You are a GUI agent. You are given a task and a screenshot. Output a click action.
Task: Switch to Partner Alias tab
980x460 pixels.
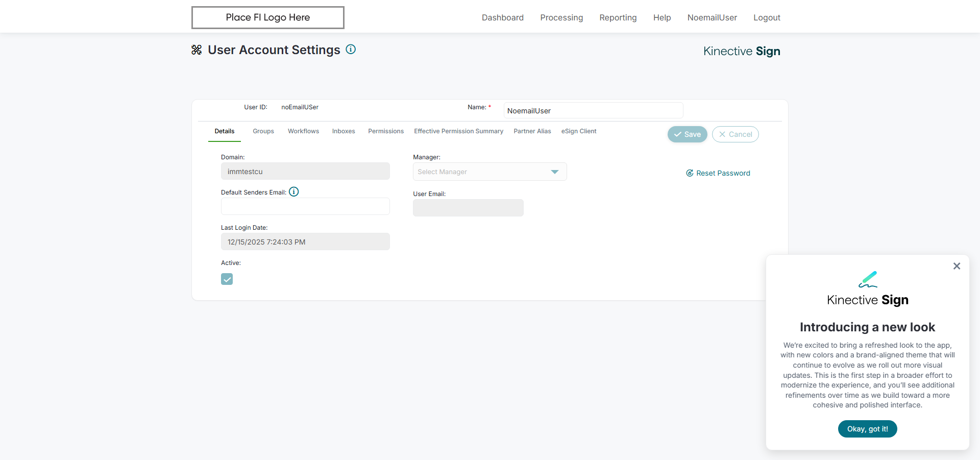tap(532, 131)
